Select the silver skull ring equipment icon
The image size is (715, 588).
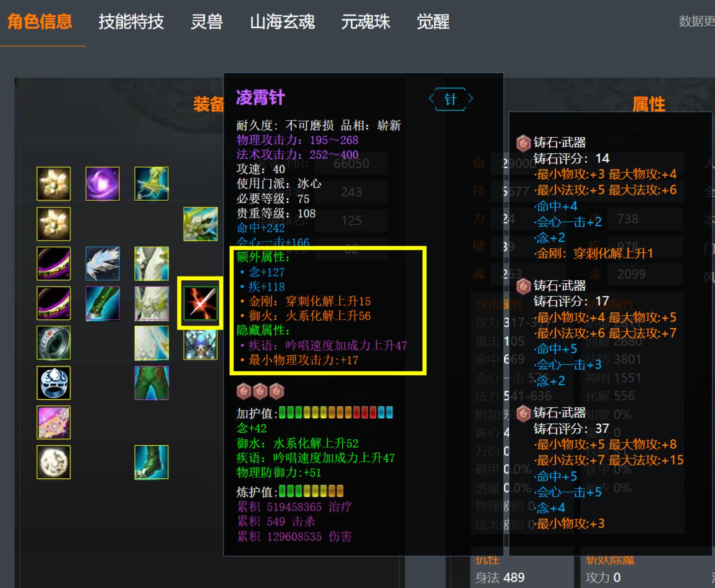click(x=54, y=383)
